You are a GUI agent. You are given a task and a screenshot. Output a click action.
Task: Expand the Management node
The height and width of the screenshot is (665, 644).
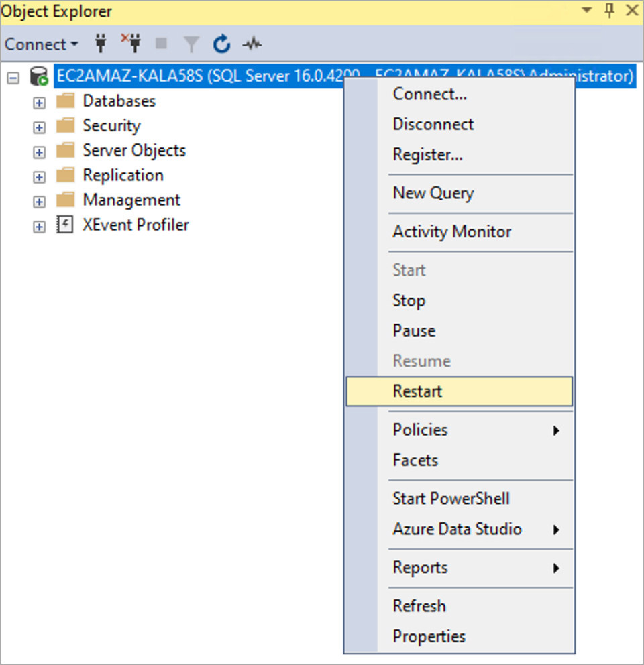(x=39, y=202)
